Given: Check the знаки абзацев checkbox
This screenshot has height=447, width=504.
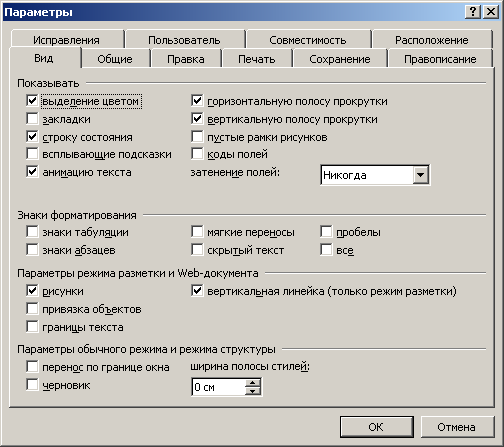Looking at the screenshot, I should [x=32, y=249].
